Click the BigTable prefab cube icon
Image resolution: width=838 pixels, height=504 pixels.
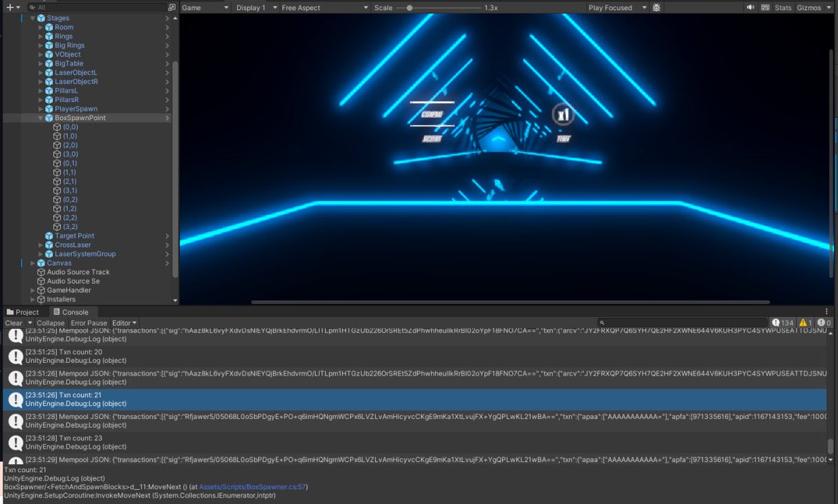click(x=49, y=64)
